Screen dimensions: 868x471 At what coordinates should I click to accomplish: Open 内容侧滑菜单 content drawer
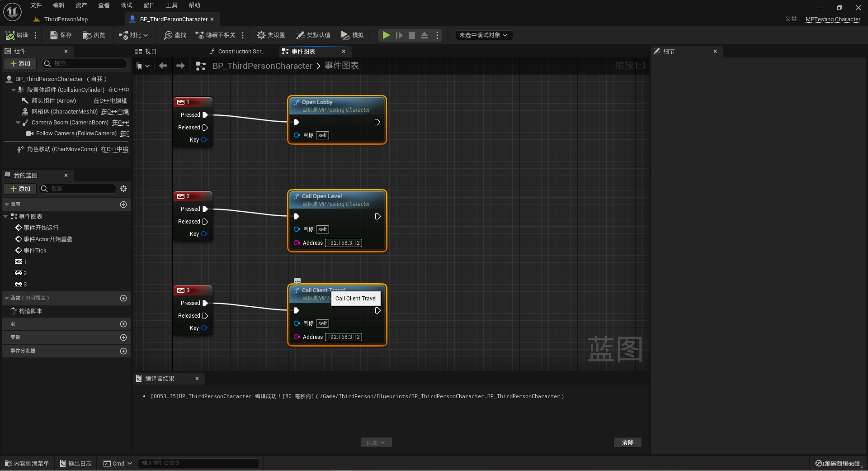pyautogui.click(x=27, y=463)
